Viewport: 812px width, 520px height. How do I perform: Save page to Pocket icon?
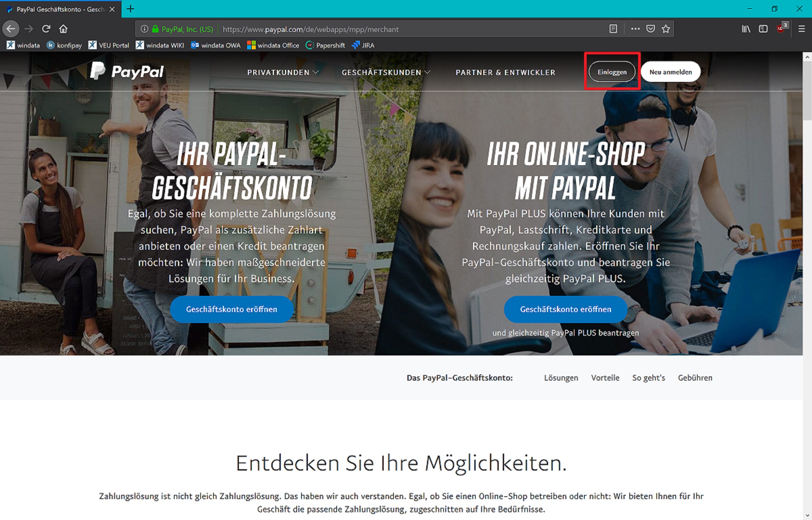650,29
